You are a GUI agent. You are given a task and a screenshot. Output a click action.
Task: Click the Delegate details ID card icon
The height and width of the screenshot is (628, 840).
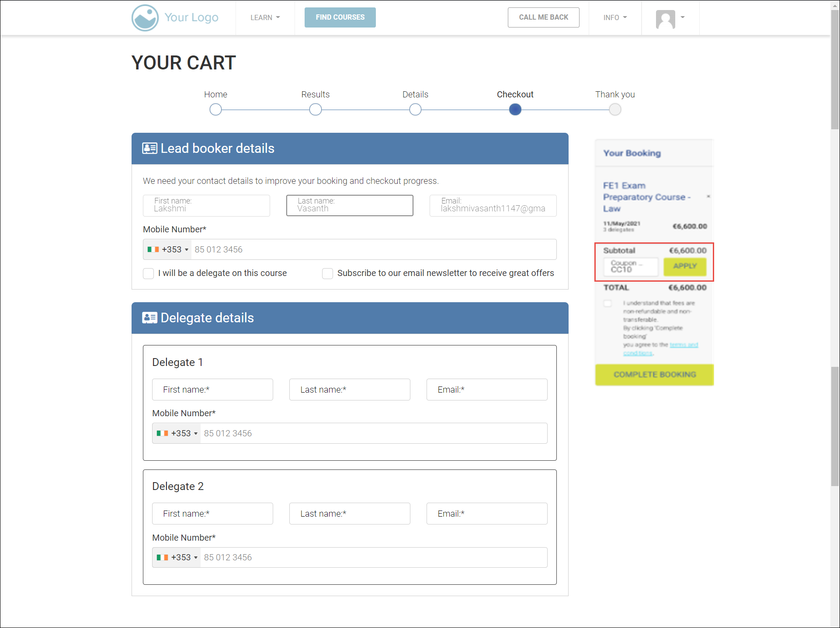[x=149, y=318]
